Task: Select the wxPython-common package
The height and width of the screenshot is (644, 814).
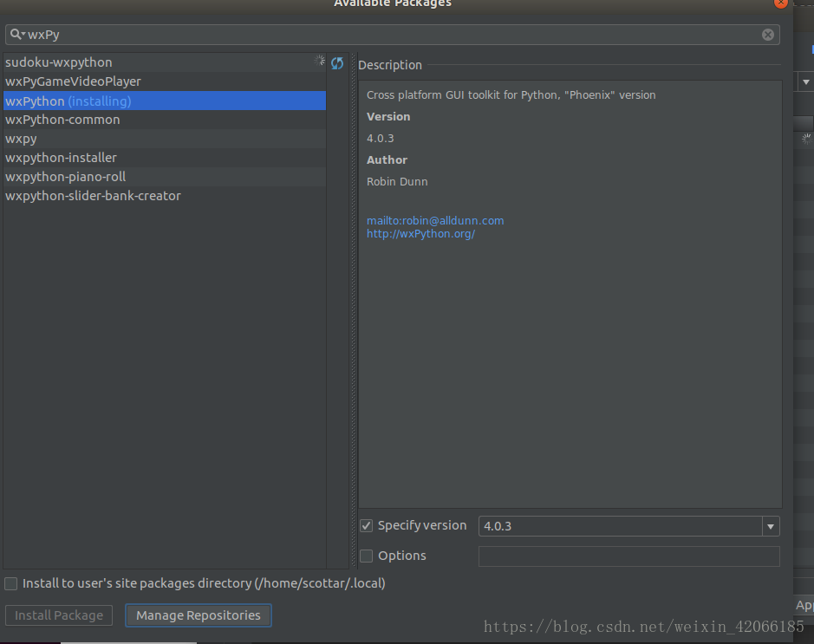Action: (165, 120)
